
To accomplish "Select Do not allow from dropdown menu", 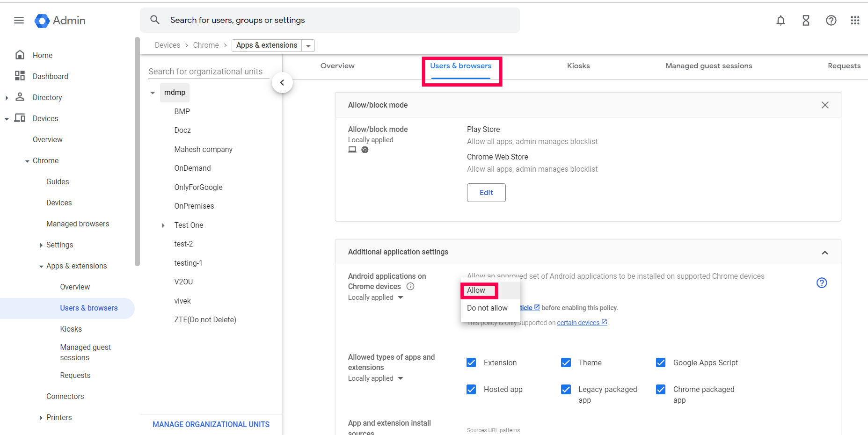I will coord(487,308).
